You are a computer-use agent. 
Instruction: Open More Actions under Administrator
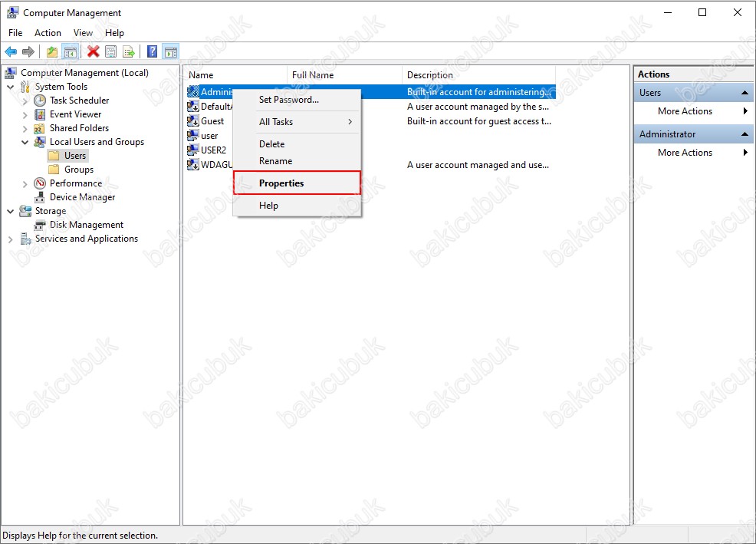[694, 153]
